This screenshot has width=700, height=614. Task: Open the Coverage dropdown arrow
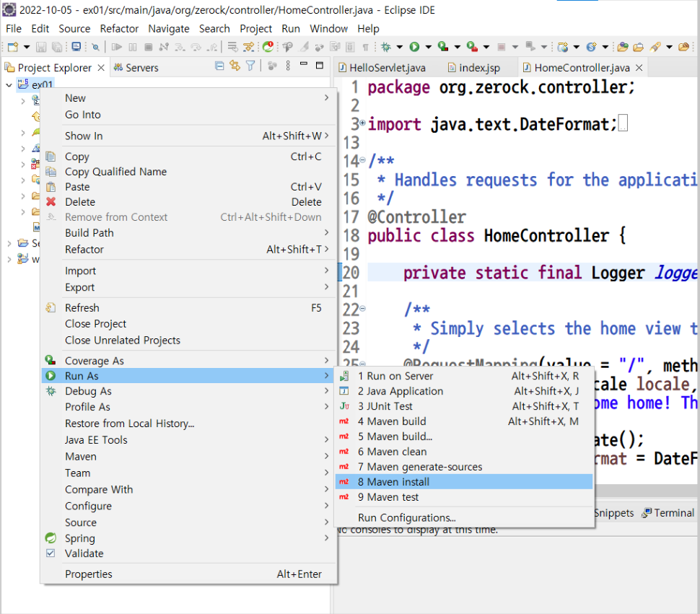point(457,47)
